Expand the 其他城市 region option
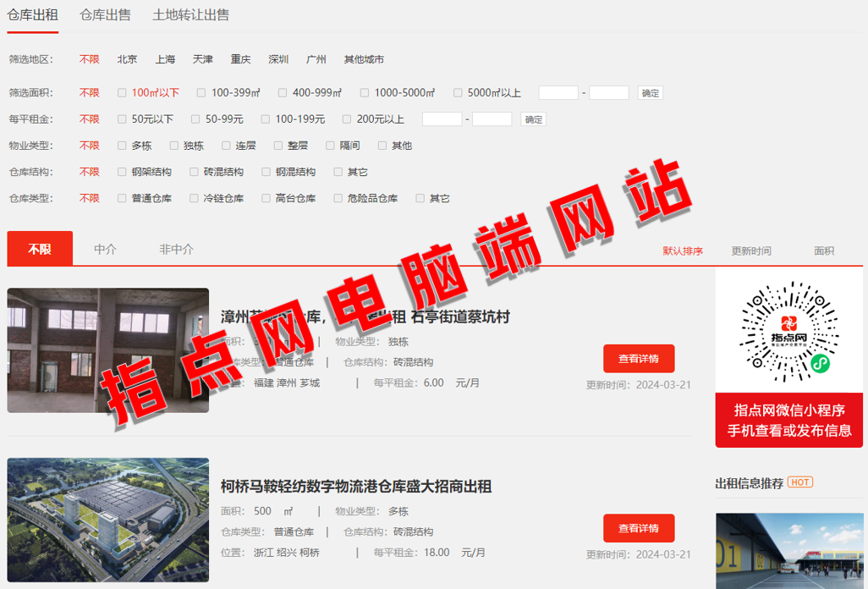The image size is (868, 589). (x=364, y=60)
